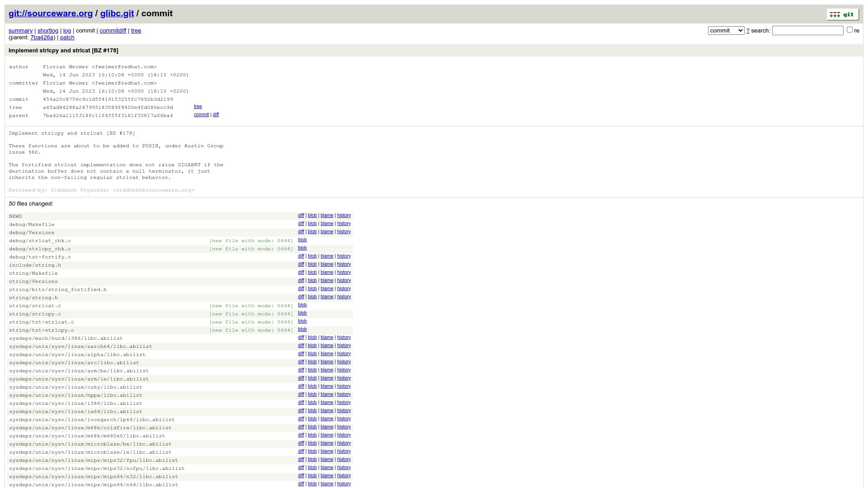Open parent 7ba426a link in the header
The image size is (868, 488).
click(42, 38)
